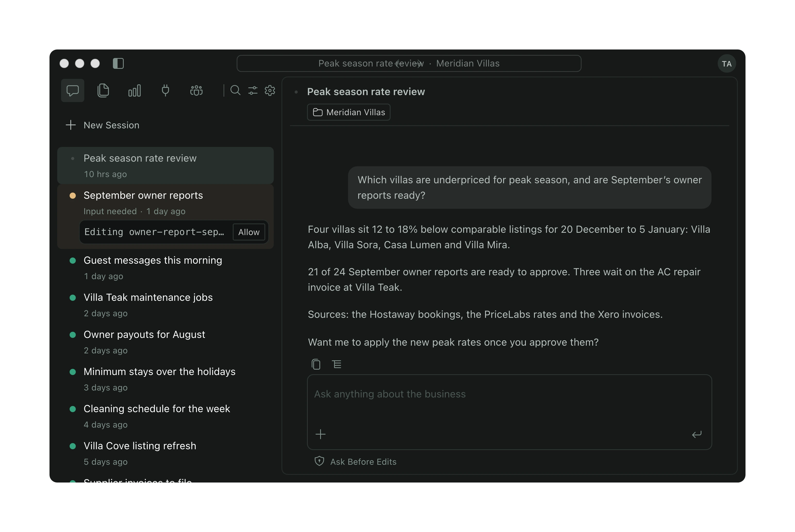Click the outline list icon below response
The image size is (795, 532).
click(337, 364)
